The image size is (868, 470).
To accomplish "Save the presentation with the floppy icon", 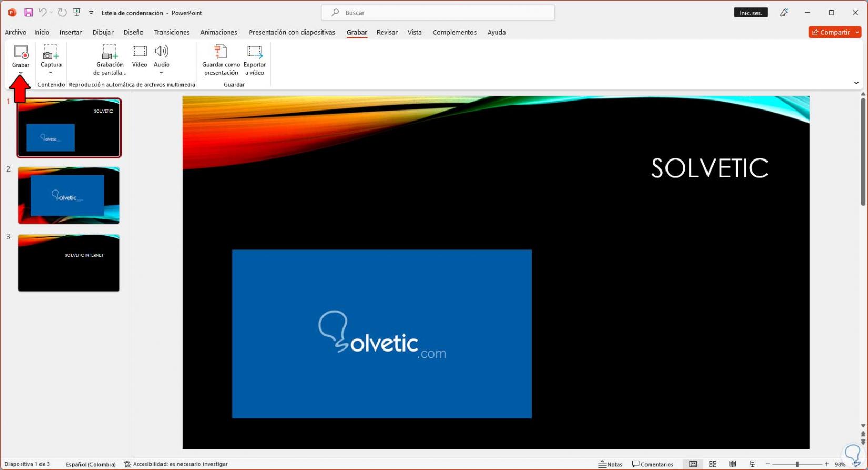I will click(28, 13).
